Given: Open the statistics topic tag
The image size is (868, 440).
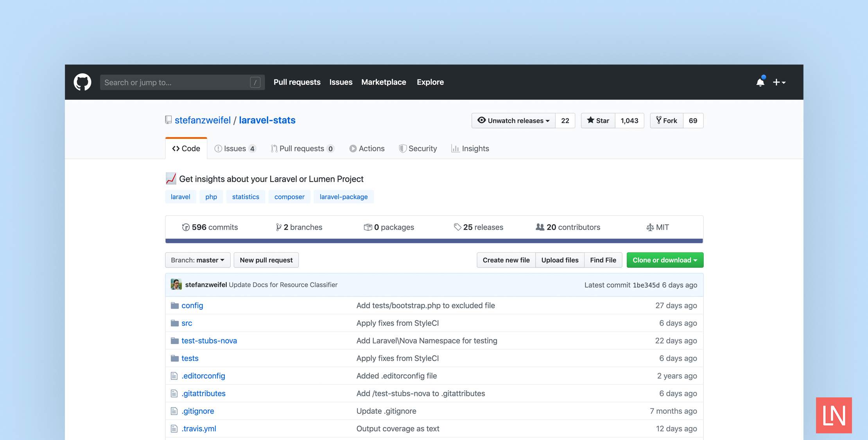Looking at the screenshot, I should [246, 197].
